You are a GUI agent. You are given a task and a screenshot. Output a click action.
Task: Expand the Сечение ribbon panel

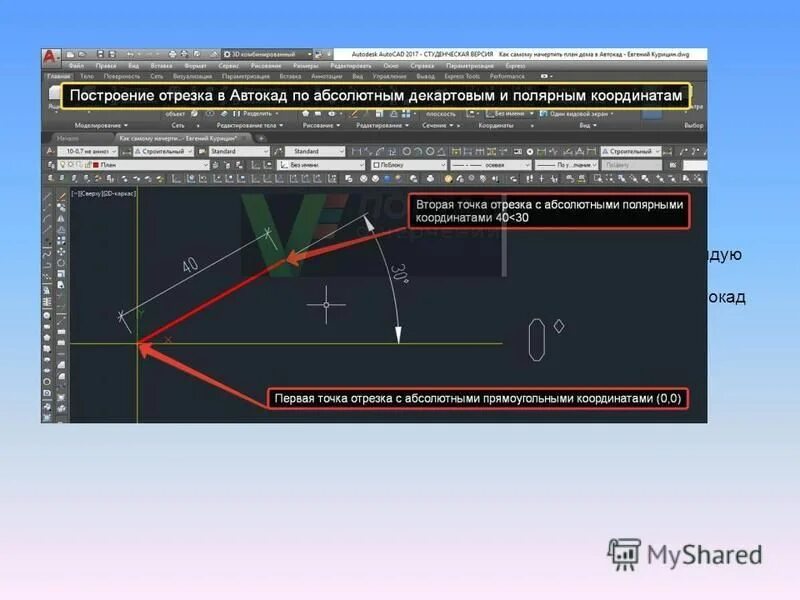click(438, 126)
